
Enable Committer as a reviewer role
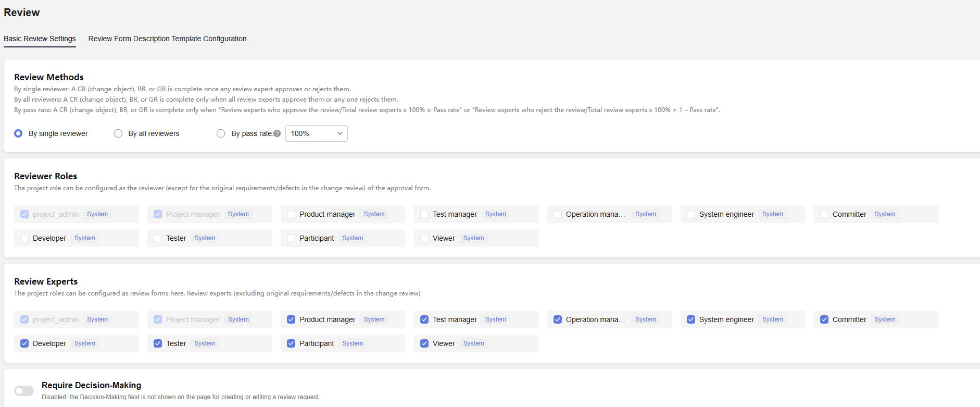[x=824, y=214]
